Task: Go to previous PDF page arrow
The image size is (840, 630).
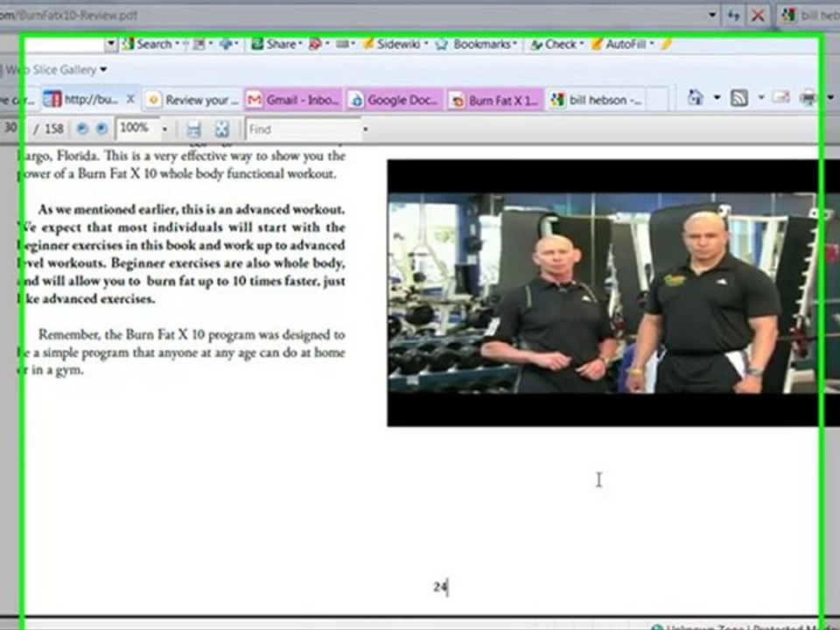Action: click(x=82, y=129)
